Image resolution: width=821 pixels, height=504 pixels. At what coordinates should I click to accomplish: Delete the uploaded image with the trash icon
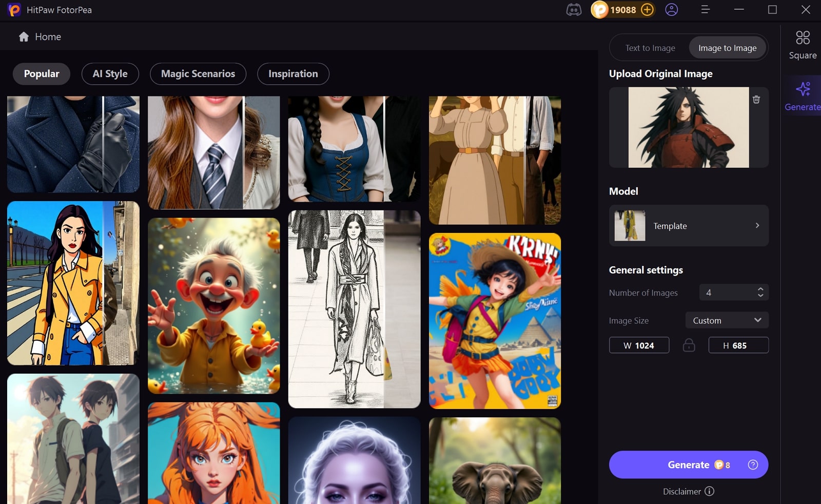(756, 100)
